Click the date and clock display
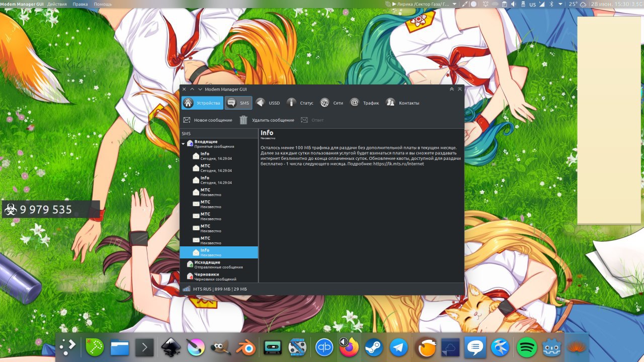 [x=611, y=4]
